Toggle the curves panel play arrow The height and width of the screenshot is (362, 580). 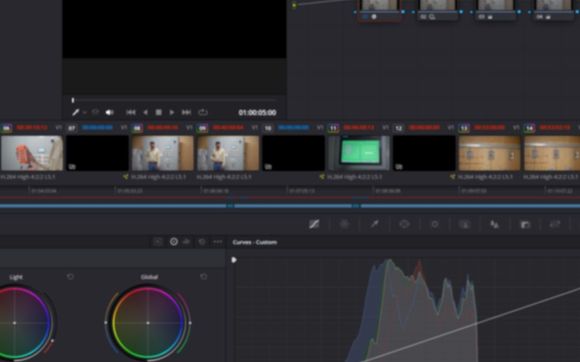pos(234,260)
